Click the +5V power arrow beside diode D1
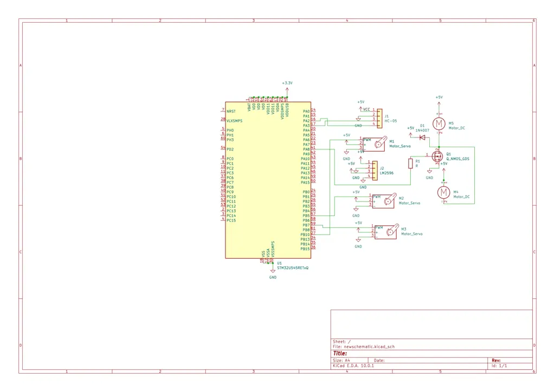Viewport: 555px width, 392px height. [411, 135]
